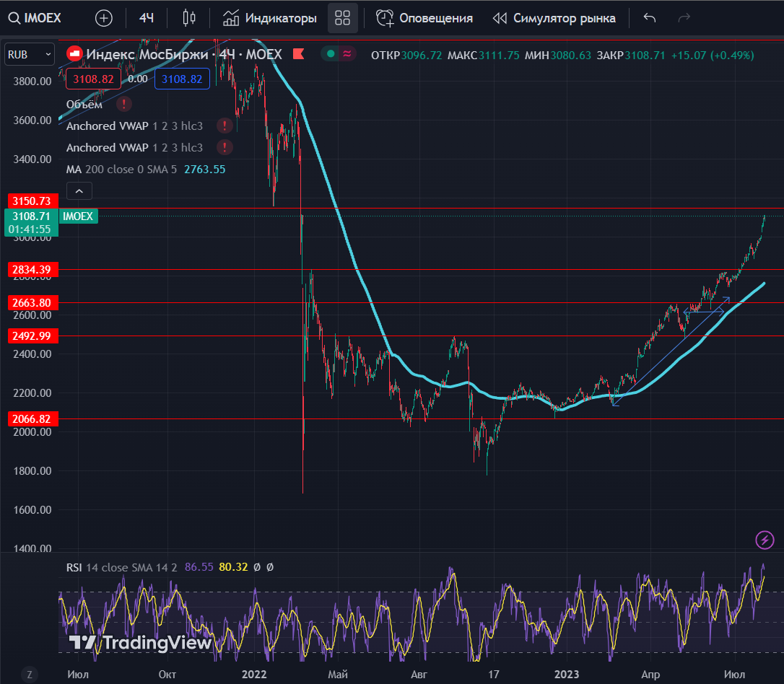Click the pink approximate data icon
This screenshot has width=784, height=684.
(x=347, y=54)
